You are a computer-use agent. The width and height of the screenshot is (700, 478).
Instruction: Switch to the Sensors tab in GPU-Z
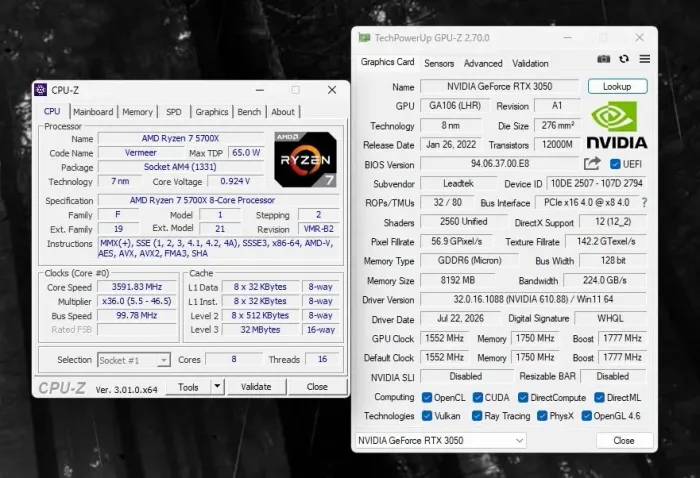(439, 63)
